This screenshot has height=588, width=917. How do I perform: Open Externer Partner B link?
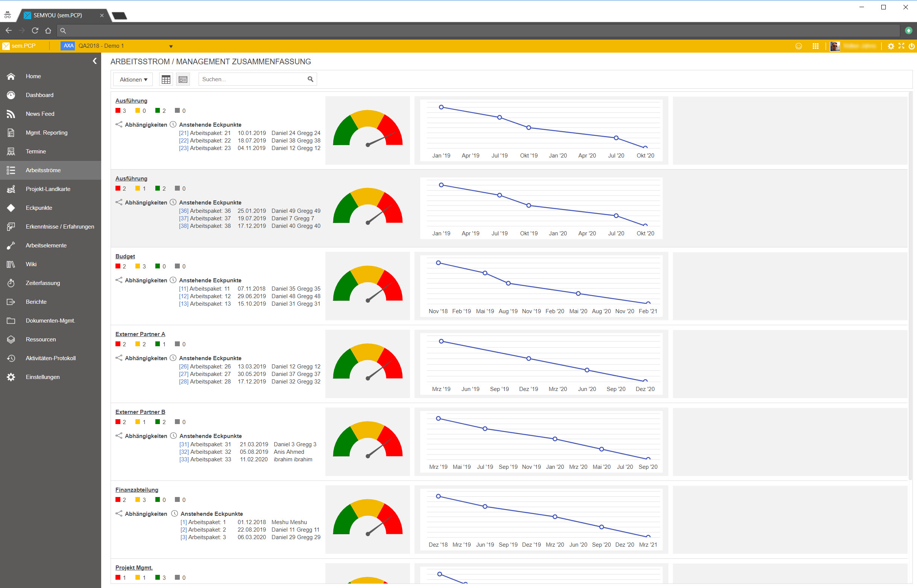click(x=140, y=412)
